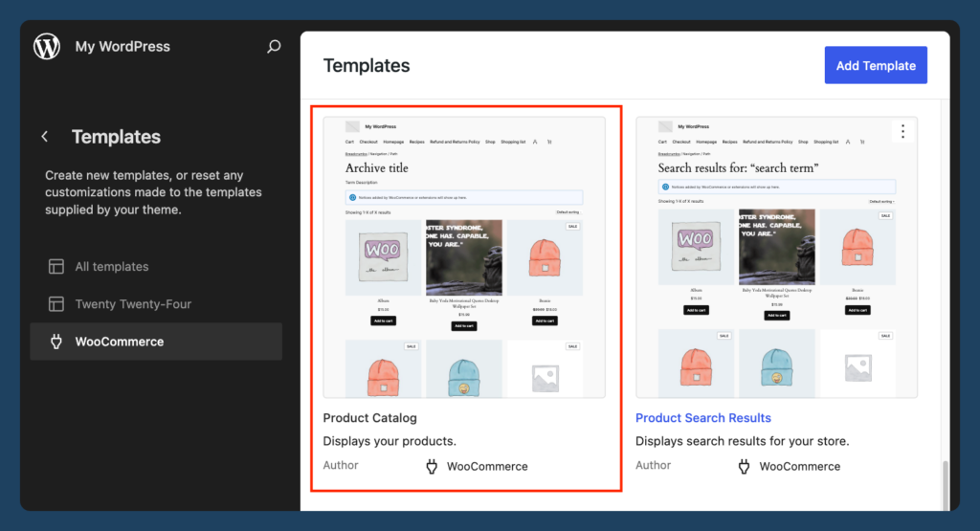Click WooCommerce author name under Product Search Results
980x531 pixels.
pos(799,466)
